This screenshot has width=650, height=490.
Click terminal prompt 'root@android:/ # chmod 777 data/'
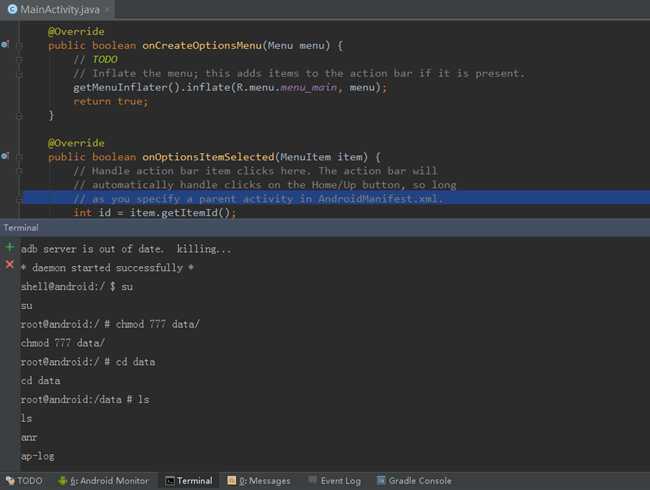(x=110, y=324)
